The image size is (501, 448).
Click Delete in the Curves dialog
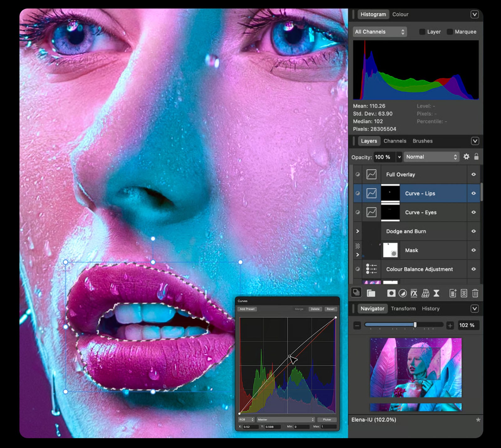click(x=315, y=309)
